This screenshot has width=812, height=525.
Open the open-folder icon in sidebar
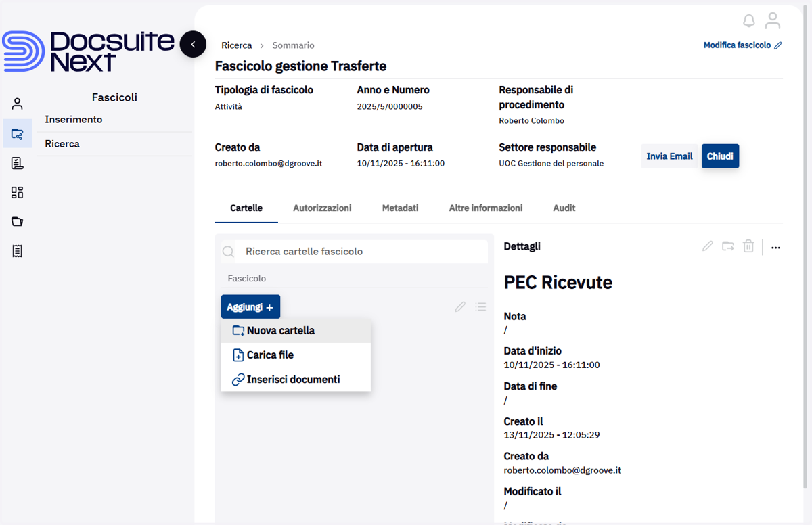click(18, 221)
